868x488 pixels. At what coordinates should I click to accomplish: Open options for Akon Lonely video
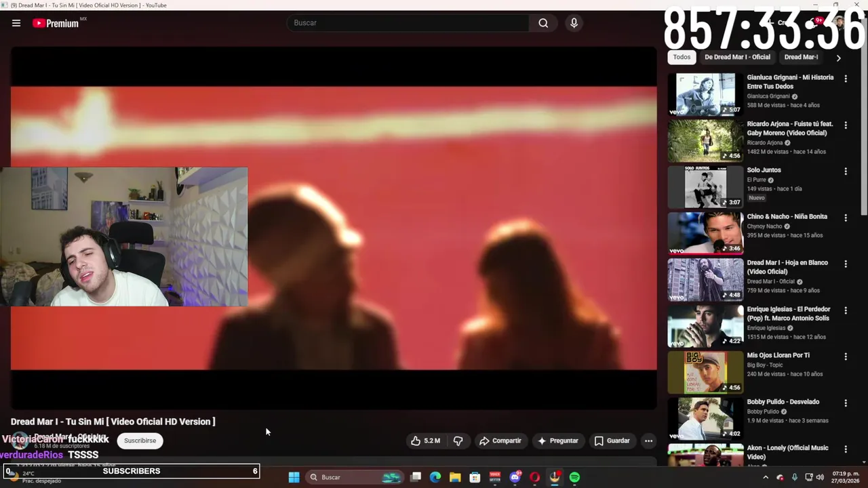click(x=845, y=449)
